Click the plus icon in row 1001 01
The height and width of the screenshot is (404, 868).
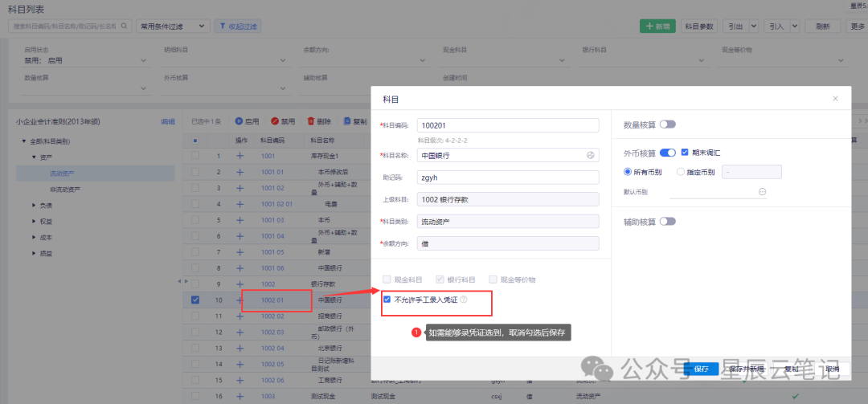tap(240, 172)
